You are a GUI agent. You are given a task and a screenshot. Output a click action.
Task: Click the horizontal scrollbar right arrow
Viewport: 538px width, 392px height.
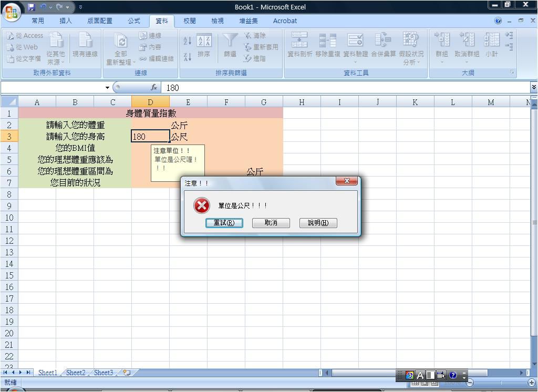point(522,373)
